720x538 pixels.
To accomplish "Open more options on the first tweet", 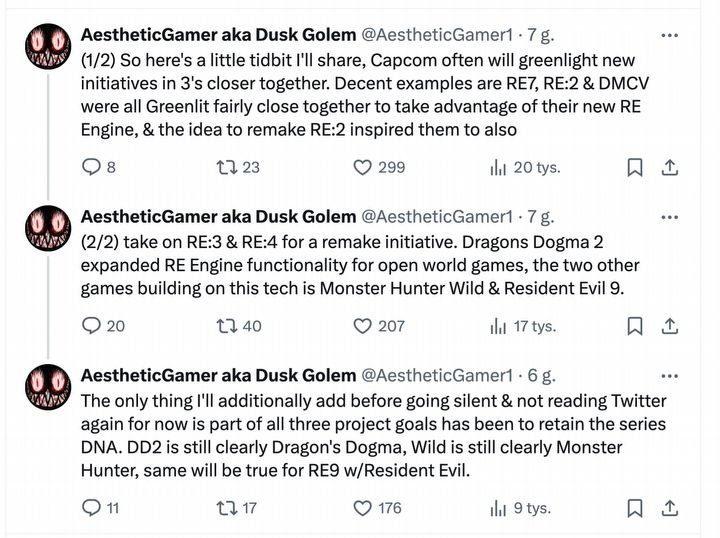I will (670, 34).
